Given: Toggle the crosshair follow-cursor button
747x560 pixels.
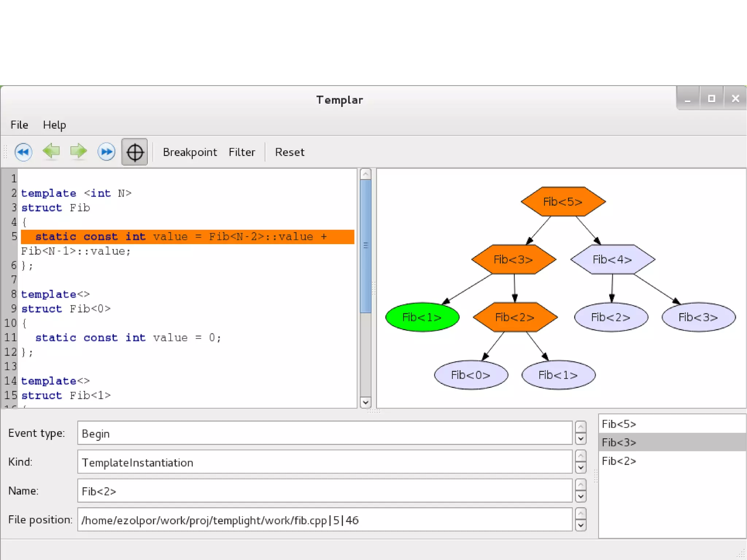Looking at the screenshot, I should tap(135, 152).
